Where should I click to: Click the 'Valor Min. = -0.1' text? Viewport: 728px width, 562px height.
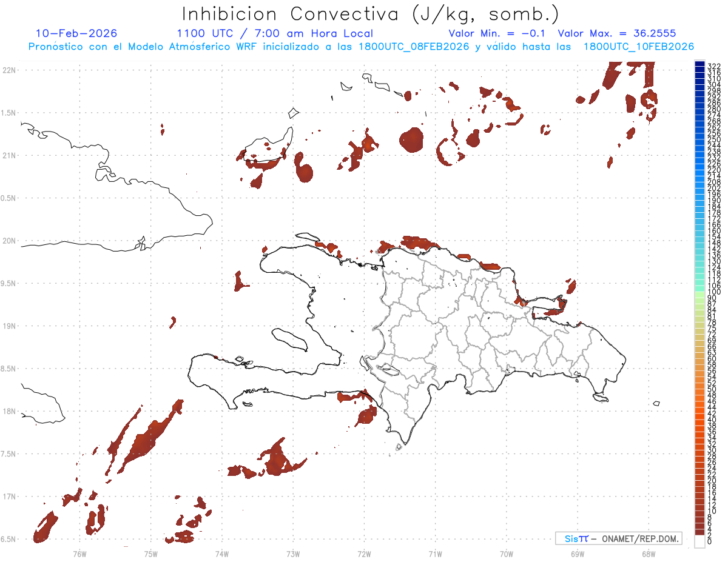(497, 33)
